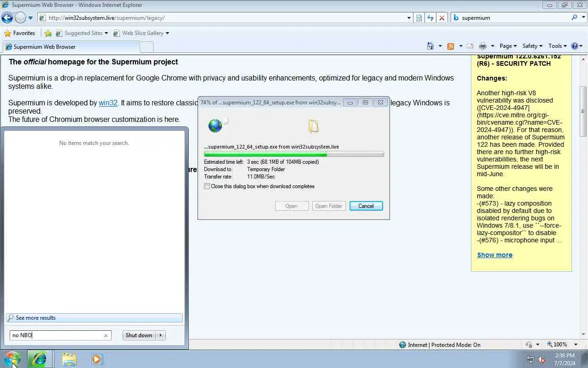
Task: Click the Shut down button
Action: pos(139,335)
